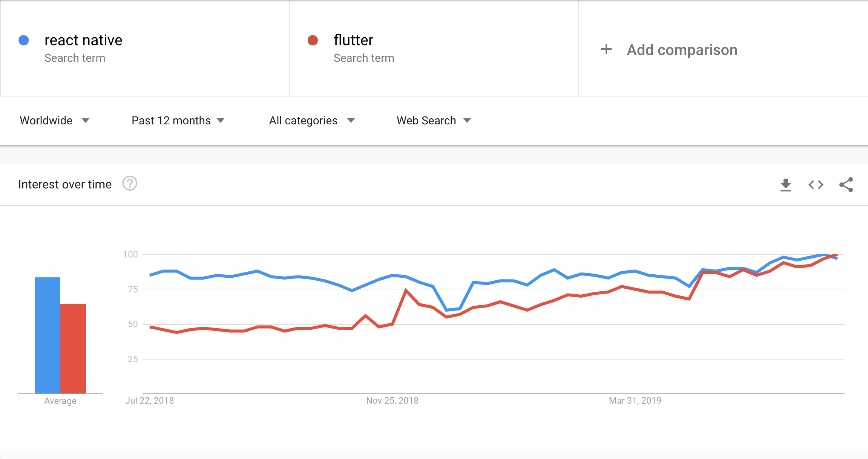Edit the flutter search term
The width and height of the screenshot is (868, 459).
click(353, 40)
